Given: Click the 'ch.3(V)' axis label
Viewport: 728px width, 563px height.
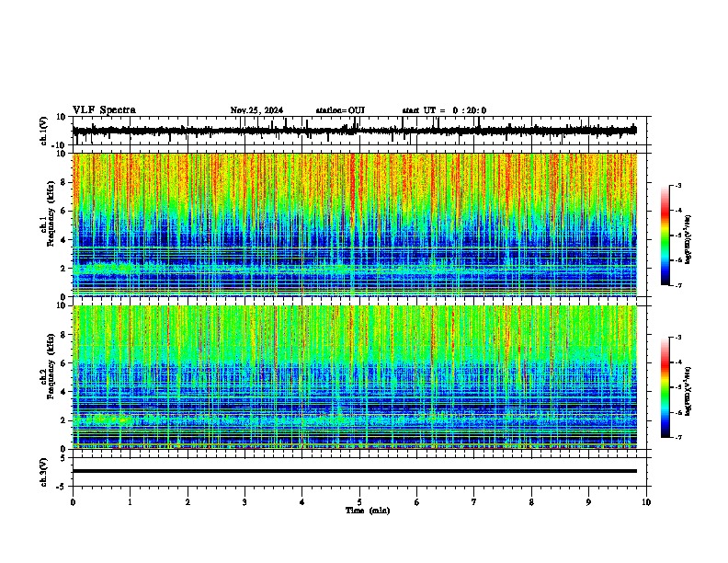Looking at the screenshot, I should coord(44,473).
